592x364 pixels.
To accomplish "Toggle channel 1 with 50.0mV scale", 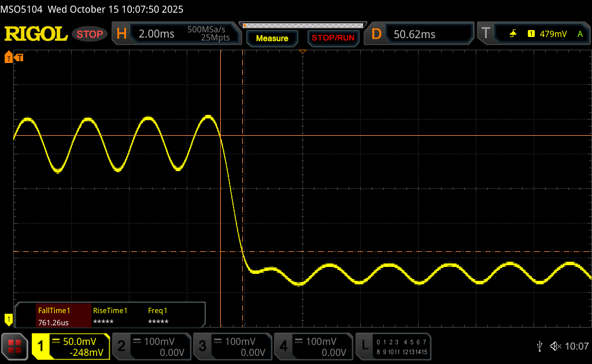I will 70,347.
